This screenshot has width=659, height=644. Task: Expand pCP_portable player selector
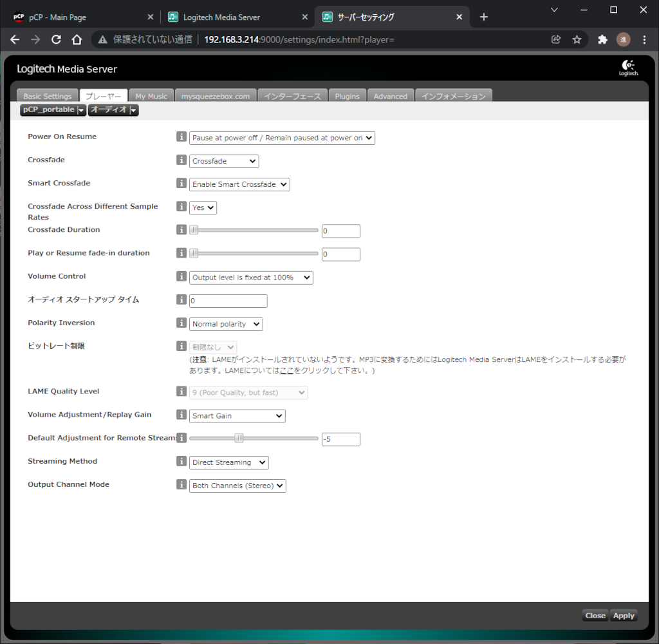point(53,109)
